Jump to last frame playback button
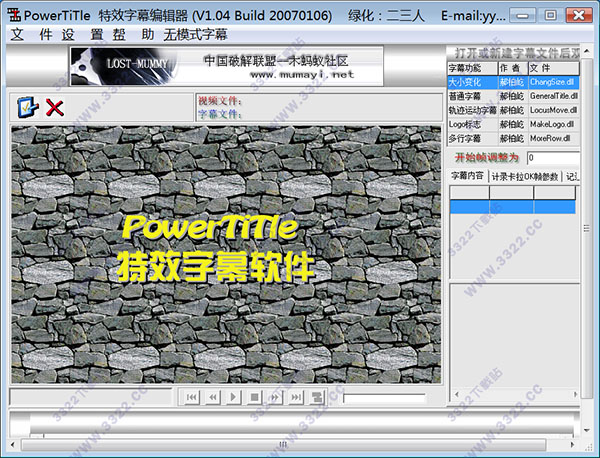 tap(296, 398)
